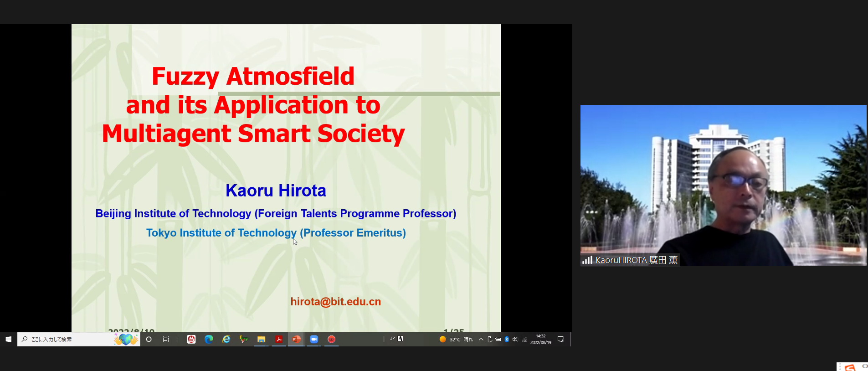
Task: Open the red recorder app taskbar icon
Action: click(x=331, y=339)
